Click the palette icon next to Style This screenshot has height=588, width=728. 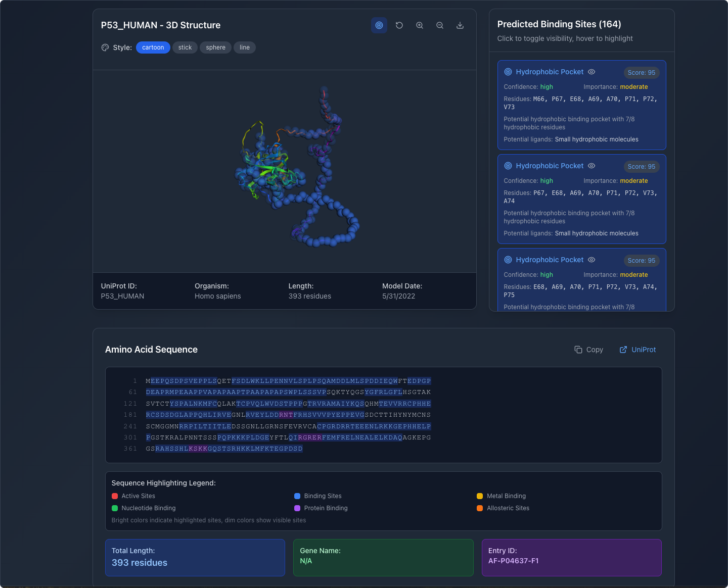tap(105, 47)
